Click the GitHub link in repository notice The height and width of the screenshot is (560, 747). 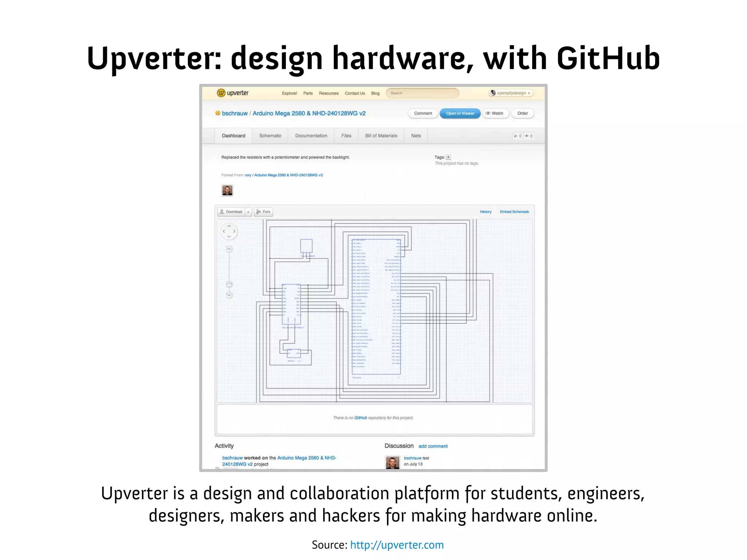point(360,418)
